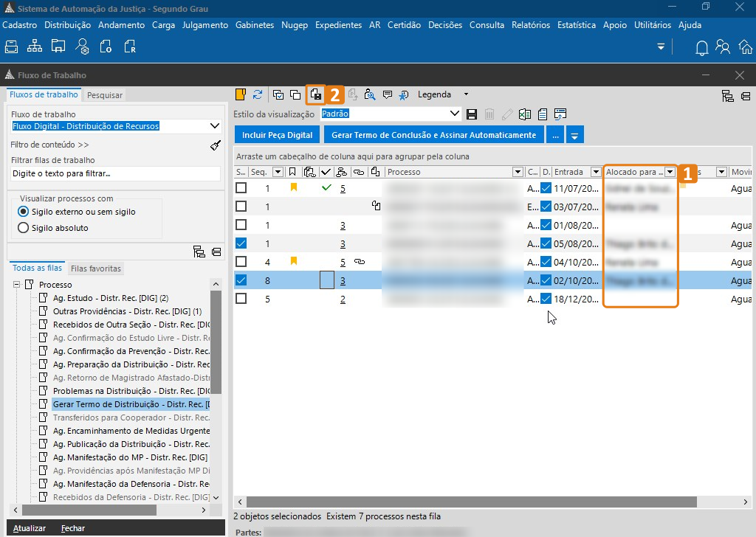Screen dimensions: 756x537
Task: Click 'Gerar Termo de Conclusão e Assinar Automaticamente'
Action: click(434, 135)
